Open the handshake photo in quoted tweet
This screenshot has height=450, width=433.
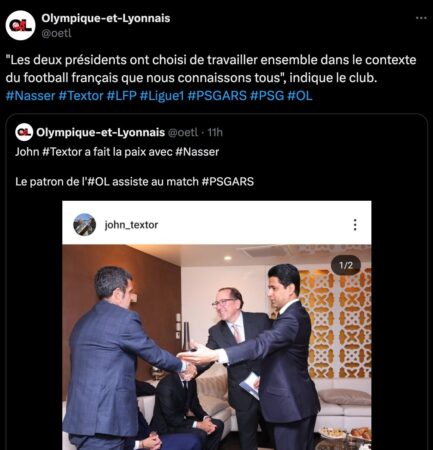click(x=217, y=347)
